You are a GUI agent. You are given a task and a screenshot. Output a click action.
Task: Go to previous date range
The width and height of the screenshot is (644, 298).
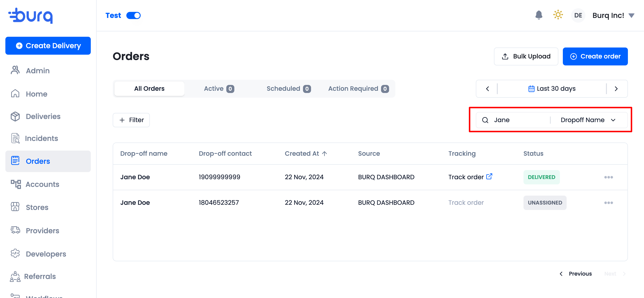487,89
